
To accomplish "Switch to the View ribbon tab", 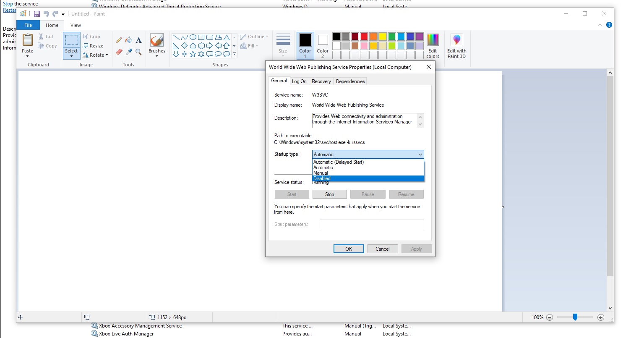I will (76, 25).
